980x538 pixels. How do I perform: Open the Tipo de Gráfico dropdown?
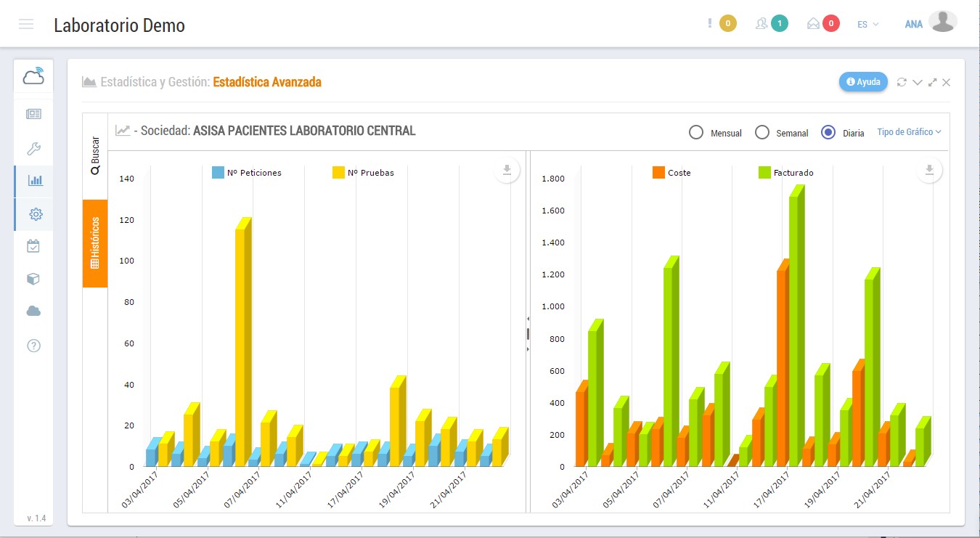coord(909,132)
